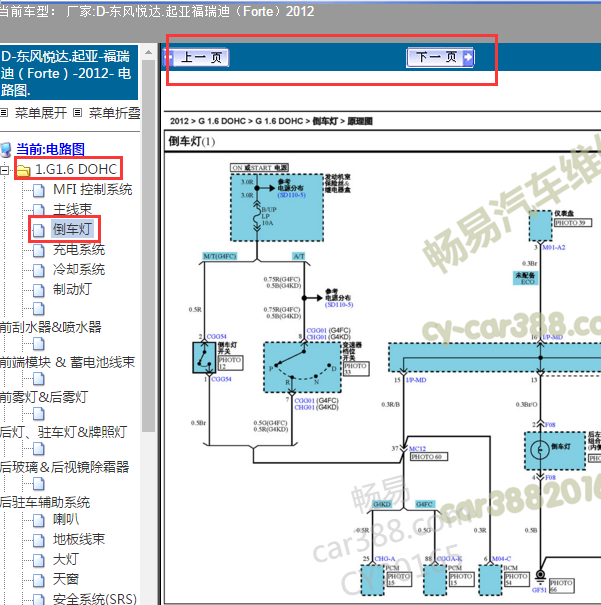The width and height of the screenshot is (601, 605).
Task: Click page icon beside 大灯
Action: [x=39, y=560]
